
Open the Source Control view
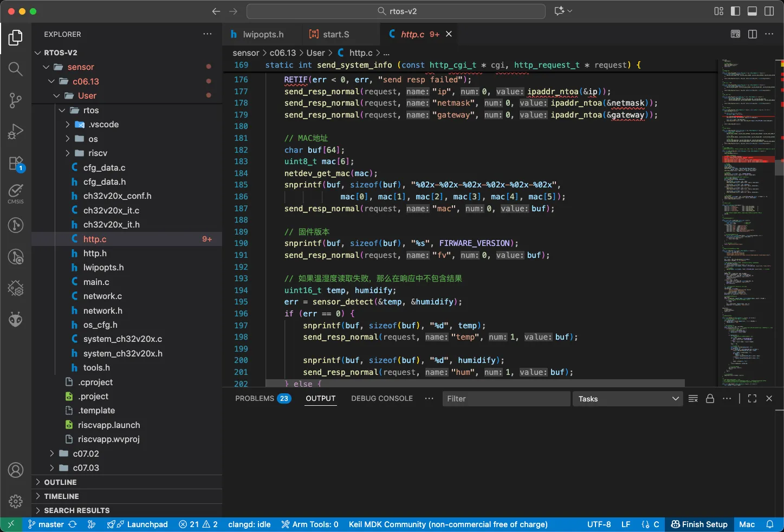click(15, 100)
